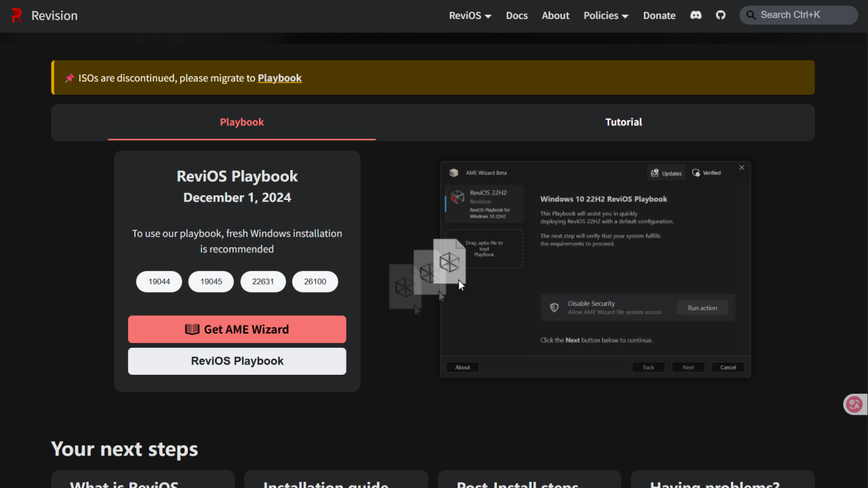868x488 pixels.
Task: Select build 26100 badge
Action: pos(315,282)
